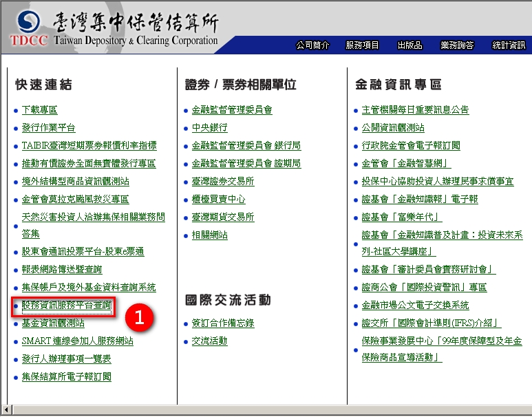Open the 下載專區 link
The width and height of the screenshot is (532, 417).
click(x=40, y=110)
